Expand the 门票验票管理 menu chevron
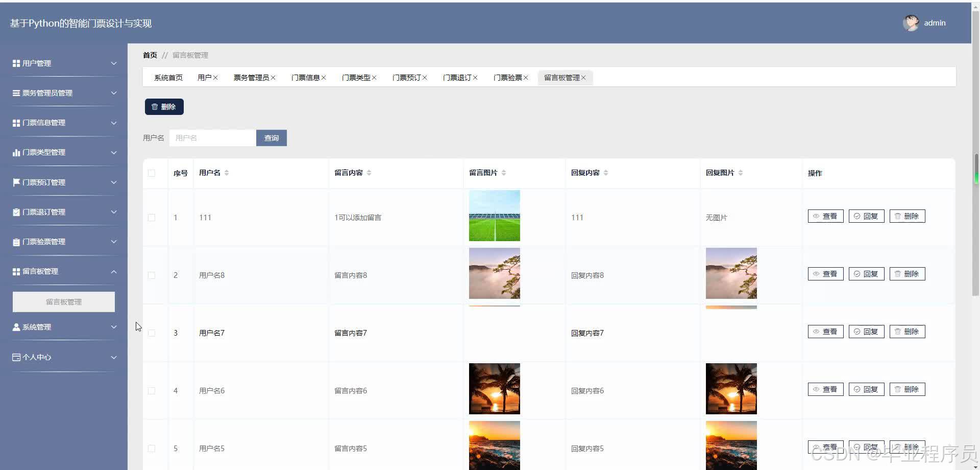The width and height of the screenshot is (980, 470). tap(114, 242)
